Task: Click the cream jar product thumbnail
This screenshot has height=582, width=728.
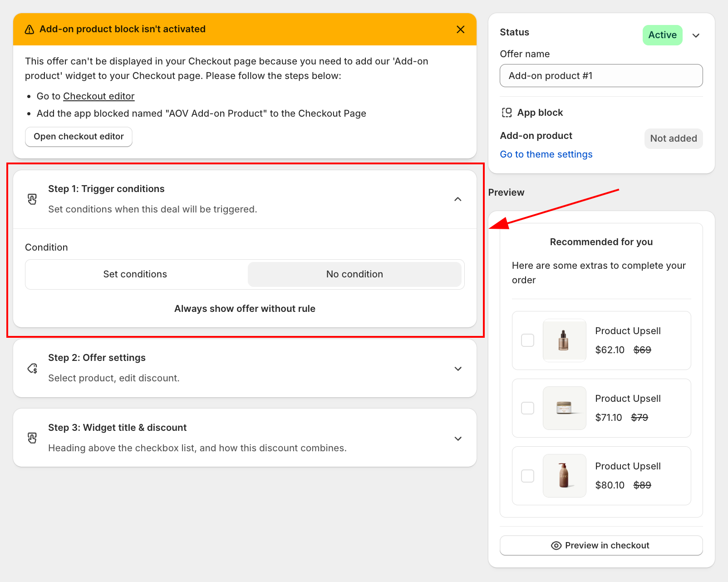Action: tap(565, 408)
